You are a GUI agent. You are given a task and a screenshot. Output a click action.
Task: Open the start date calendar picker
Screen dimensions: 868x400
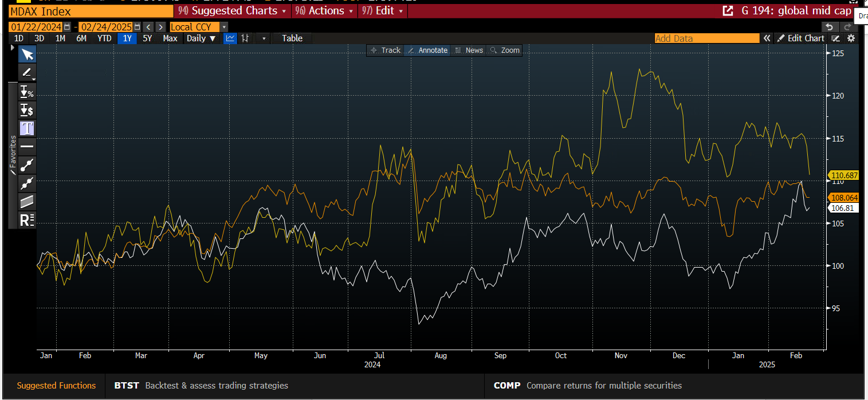pos(68,27)
